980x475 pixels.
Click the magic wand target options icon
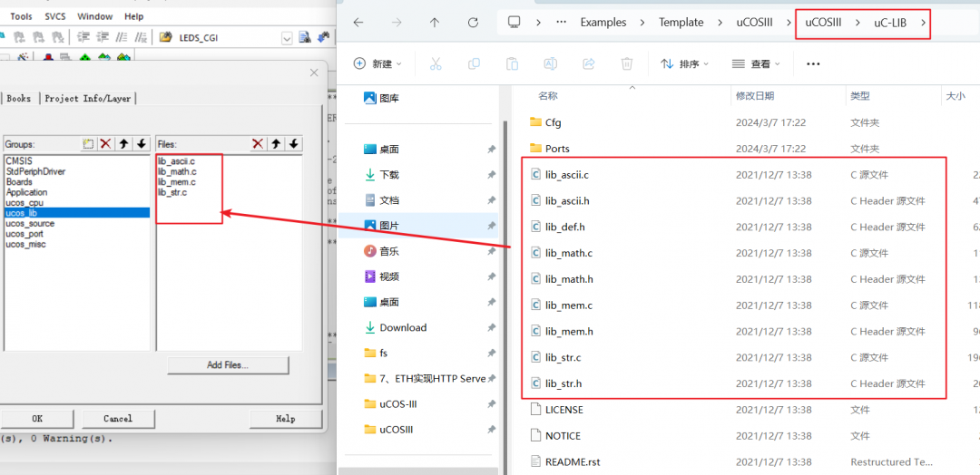point(23,58)
